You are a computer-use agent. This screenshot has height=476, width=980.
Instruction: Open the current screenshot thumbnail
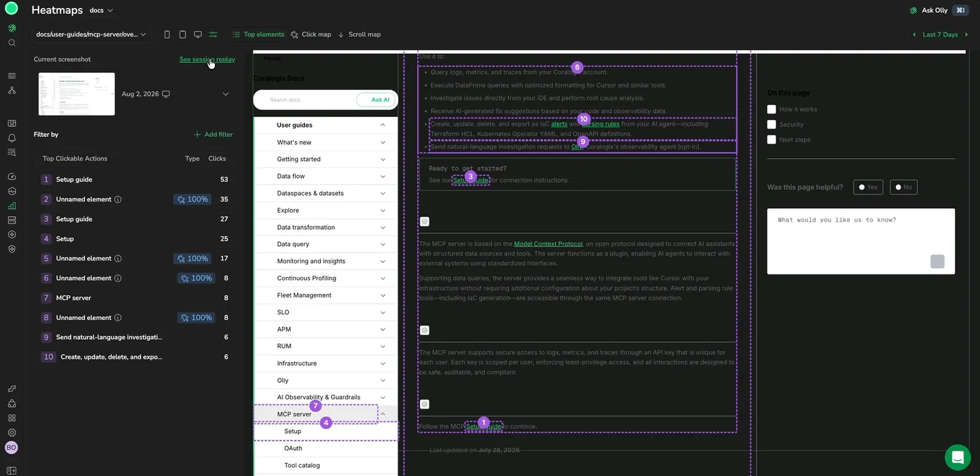click(77, 94)
